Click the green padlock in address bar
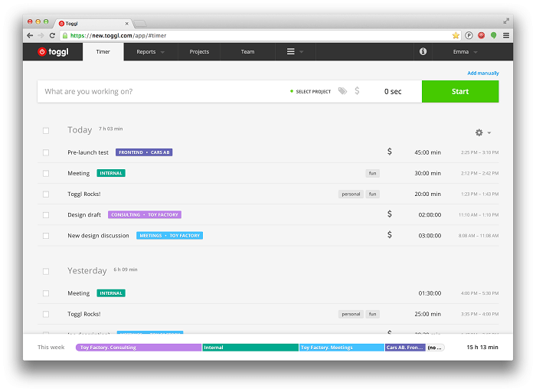 coord(65,35)
